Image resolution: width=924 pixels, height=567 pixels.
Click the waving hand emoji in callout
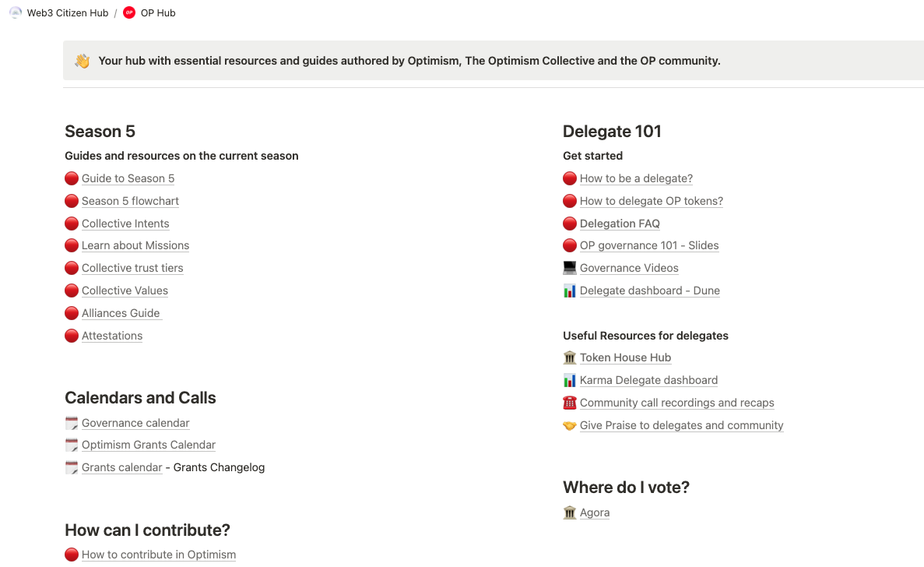coord(83,61)
